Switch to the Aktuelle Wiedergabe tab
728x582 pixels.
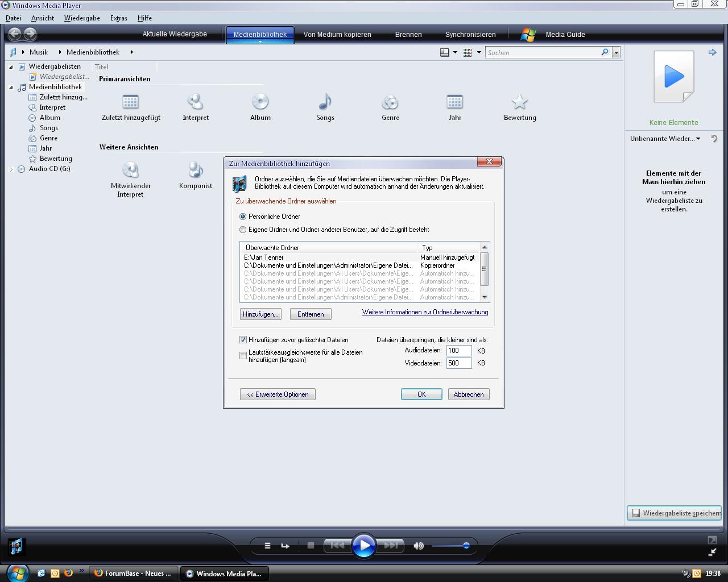pos(175,34)
